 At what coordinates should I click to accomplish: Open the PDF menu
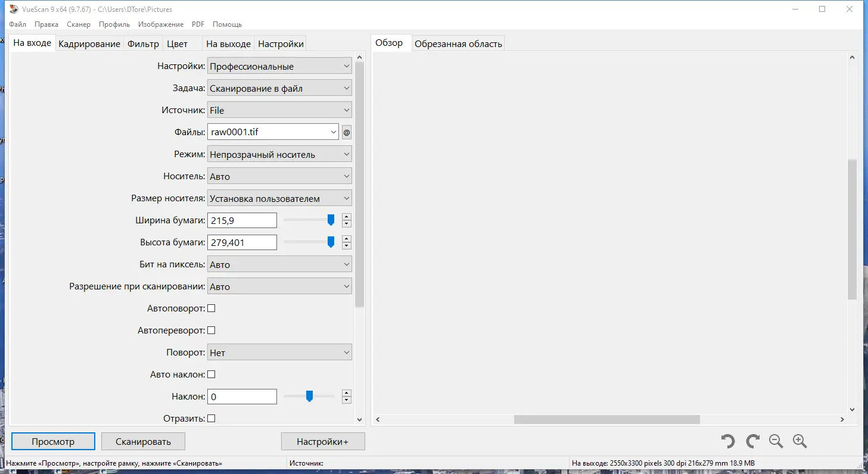(x=198, y=24)
